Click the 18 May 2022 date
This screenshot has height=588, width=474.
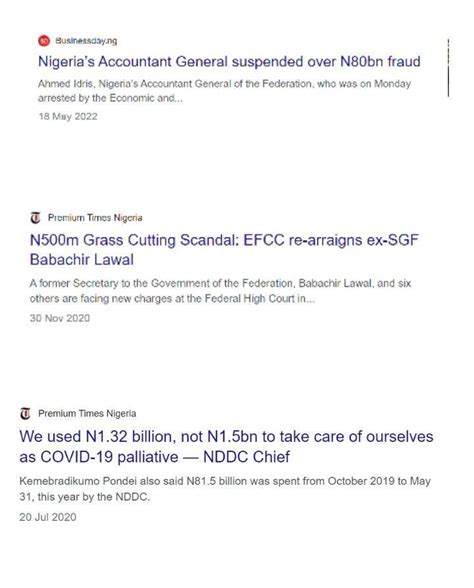(68, 116)
